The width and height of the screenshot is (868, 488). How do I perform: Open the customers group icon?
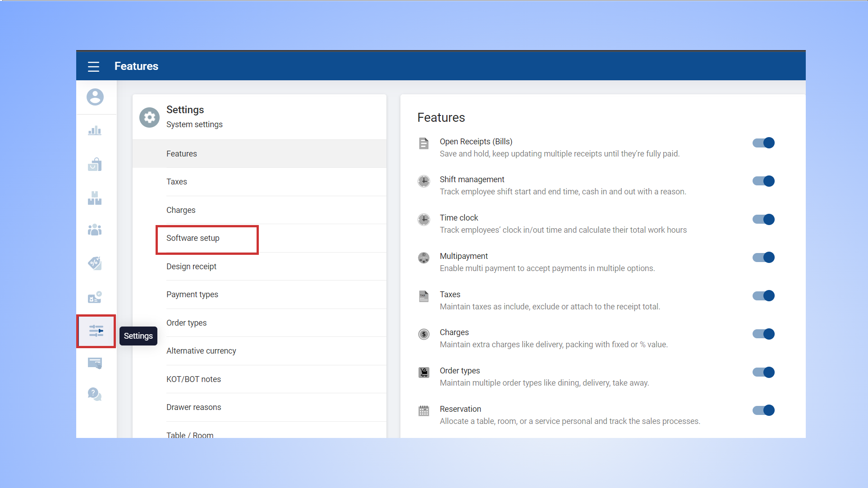(95, 230)
